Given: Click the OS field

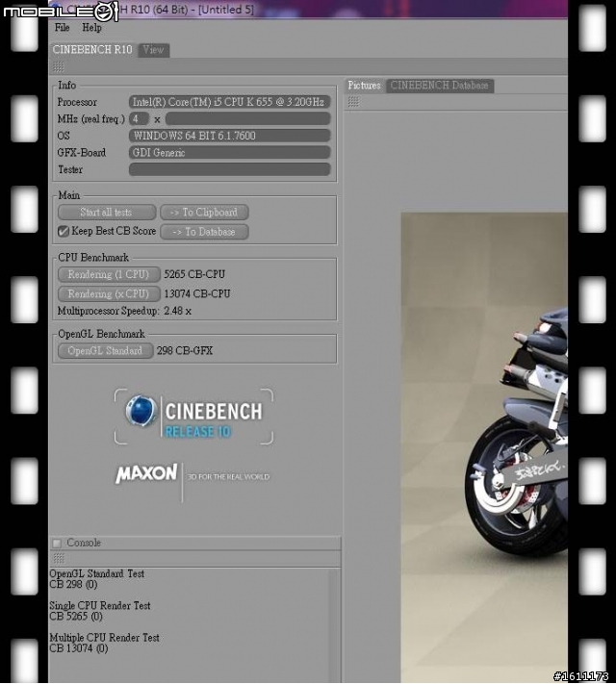Looking at the screenshot, I should click(x=230, y=136).
